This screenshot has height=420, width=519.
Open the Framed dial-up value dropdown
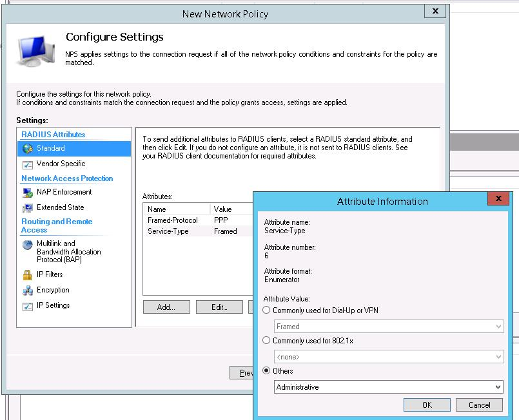click(x=389, y=327)
